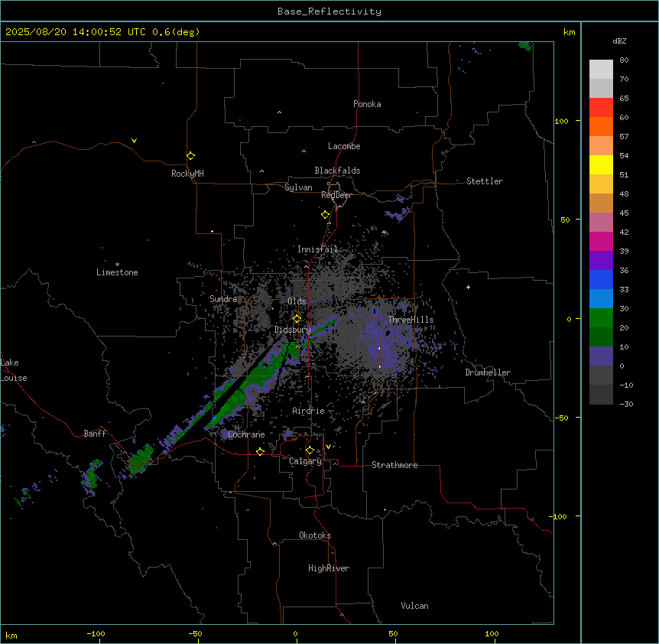Select the white plus marker north of Drumheller

(468, 287)
